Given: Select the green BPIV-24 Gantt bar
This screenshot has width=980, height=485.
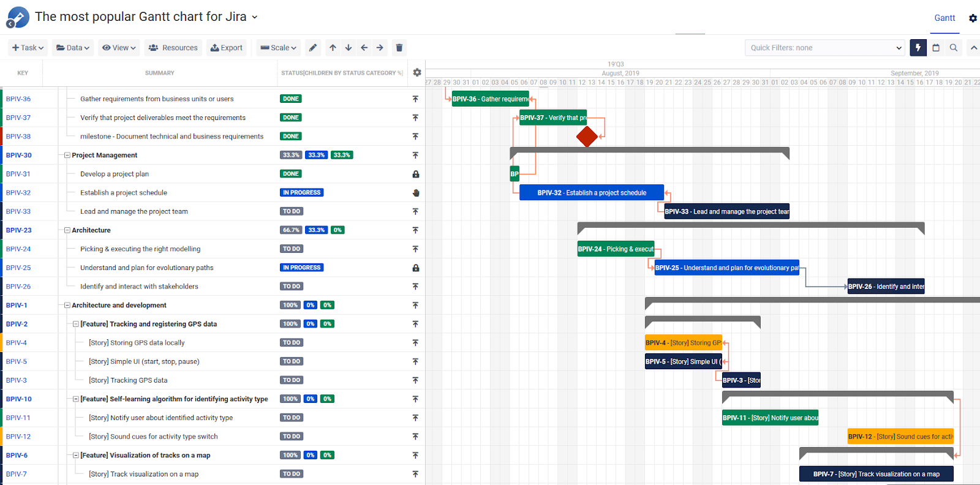Looking at the screenshot, I should tap(616, 249).
